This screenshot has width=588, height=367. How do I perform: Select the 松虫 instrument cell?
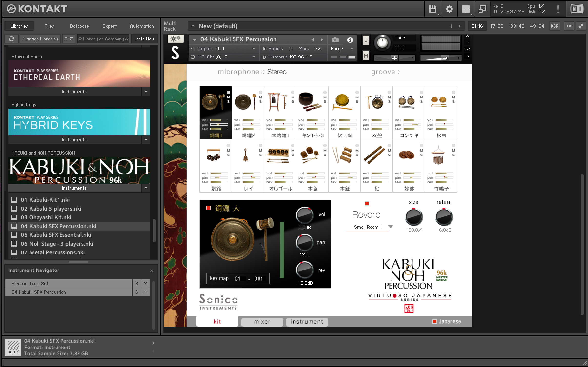coord(441,112)
